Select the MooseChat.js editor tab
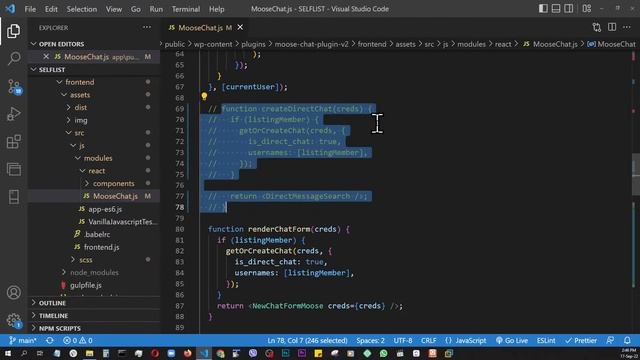The width and height of the screenshot is (640, 360). pos(200,27)
